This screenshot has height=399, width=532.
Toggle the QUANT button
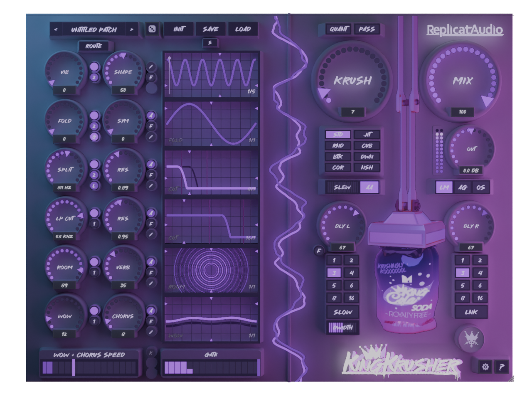tap(338, 29)
